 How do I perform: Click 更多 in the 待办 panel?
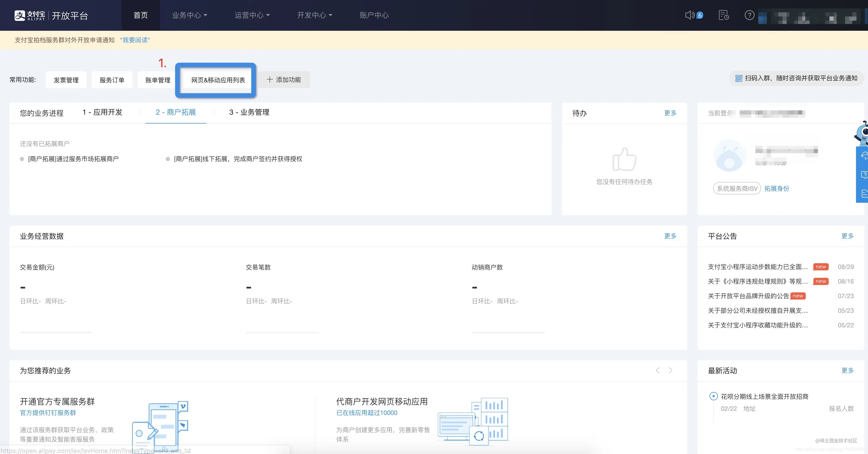670,113
